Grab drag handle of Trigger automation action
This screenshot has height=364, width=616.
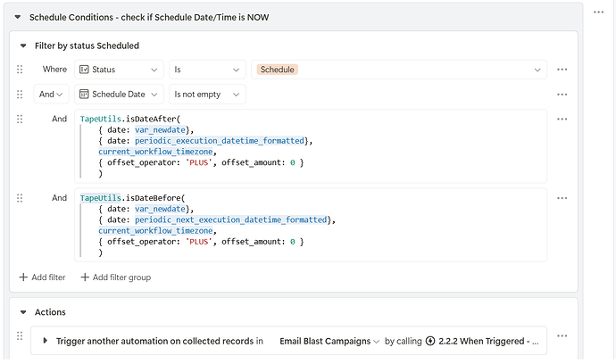(20, 335)
